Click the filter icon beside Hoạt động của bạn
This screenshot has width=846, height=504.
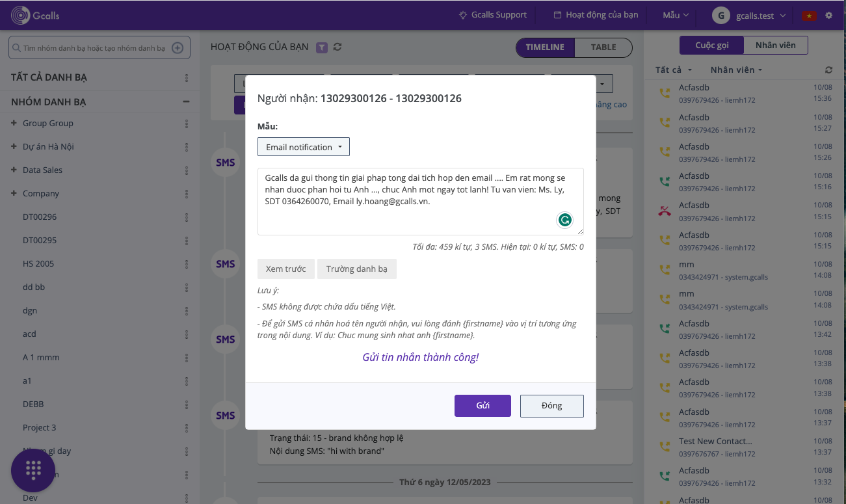pos(321,47)
